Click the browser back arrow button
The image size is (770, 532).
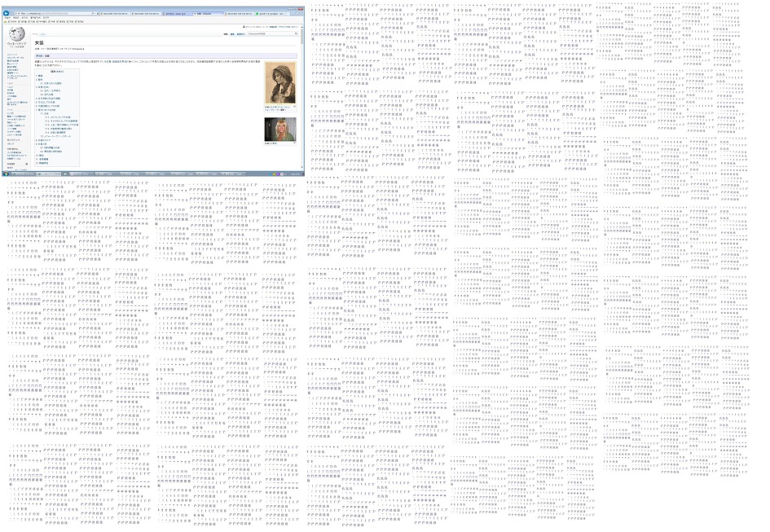click(x=7, y=13)
